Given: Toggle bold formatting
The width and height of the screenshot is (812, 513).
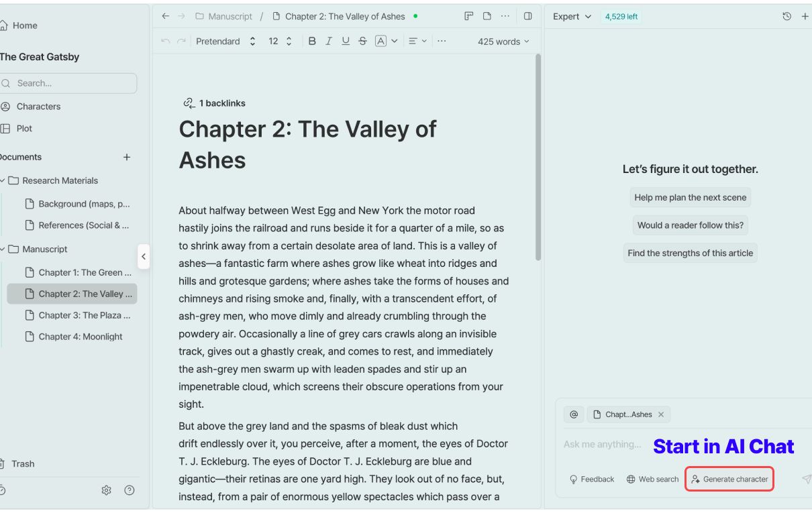Looking at the screenshot, I should (312, 41).
